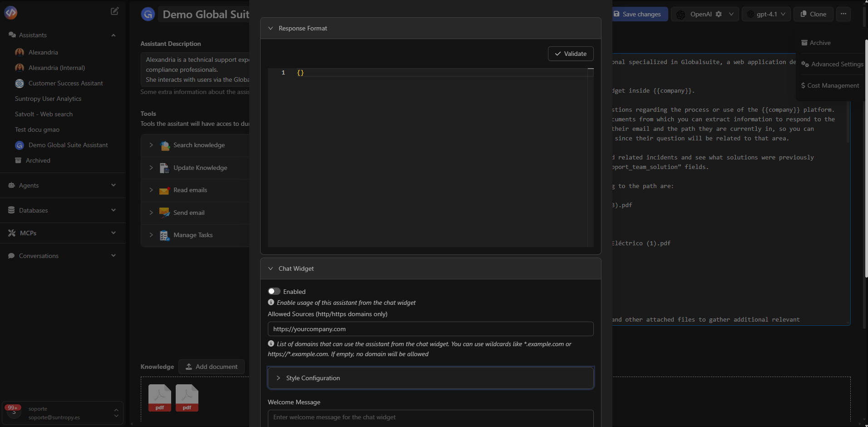Open the gpt-4.1 model dropdown
The width and height of the screenshot is (868, 427).
(x=766, y=14)
